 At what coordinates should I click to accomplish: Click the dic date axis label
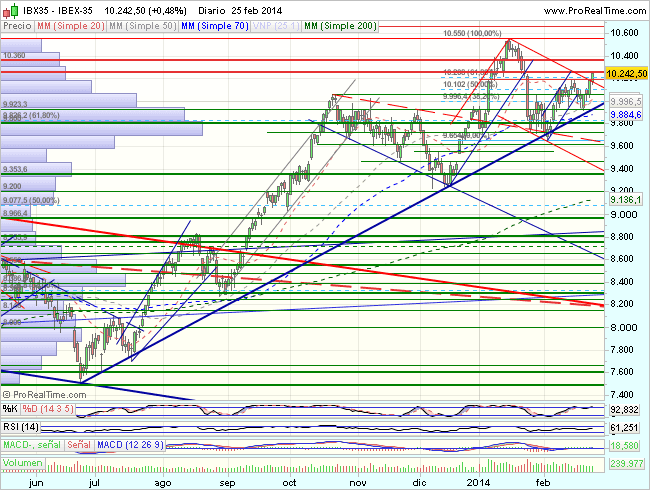420,483
